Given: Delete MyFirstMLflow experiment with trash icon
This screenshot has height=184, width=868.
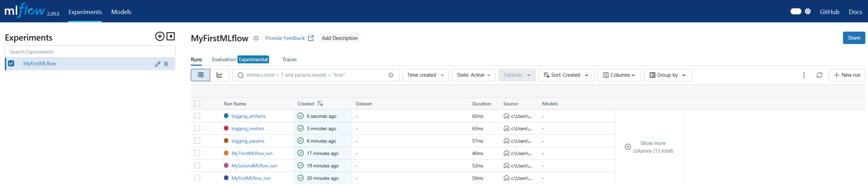Looking at the screenshot, I should tap(166, 64).
